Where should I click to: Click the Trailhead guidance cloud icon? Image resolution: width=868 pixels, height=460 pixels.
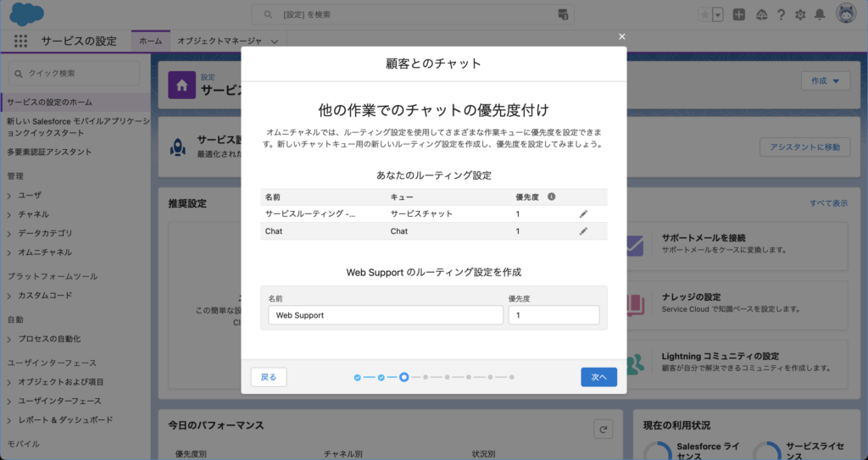[762, 15]
